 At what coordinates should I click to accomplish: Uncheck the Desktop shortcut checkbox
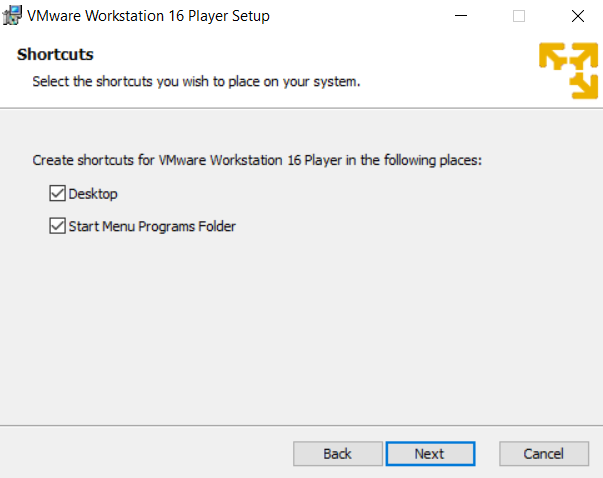pos(57,193)
